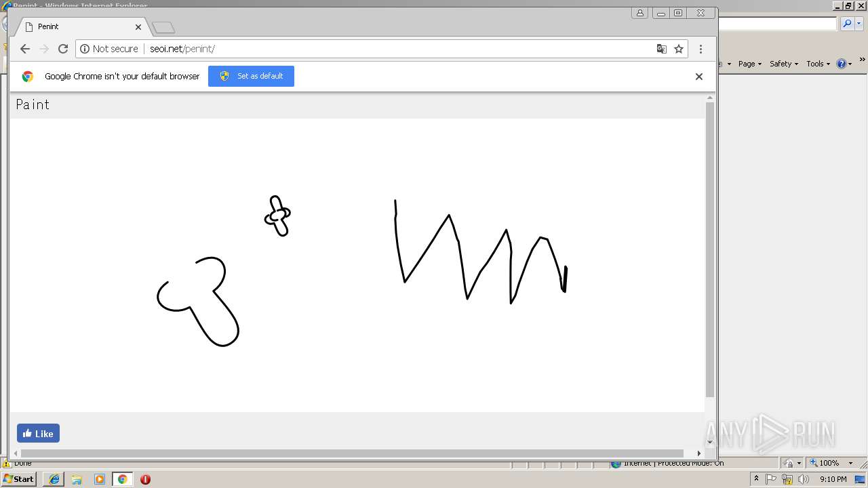Close the Penint tab
This screenshot has height=488, width=868.
[138, 27]
